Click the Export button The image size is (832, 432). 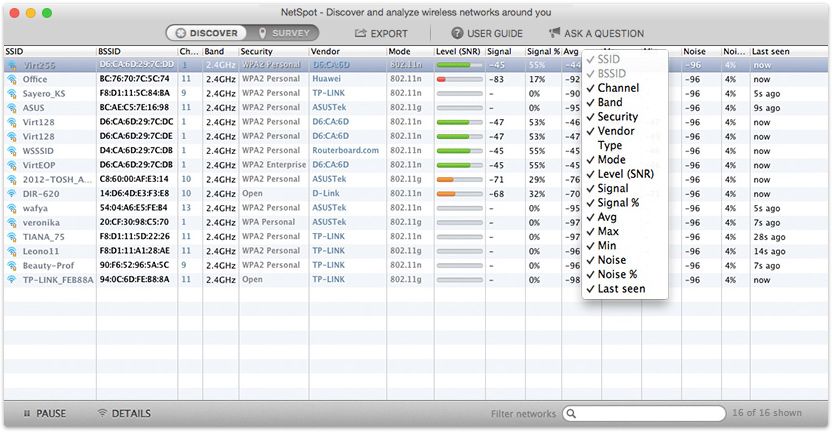381,33
